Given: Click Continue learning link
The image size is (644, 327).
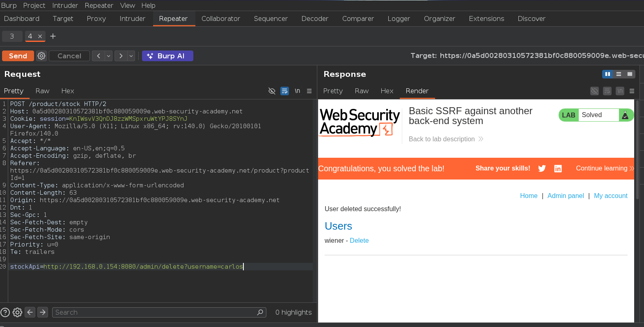Looking at the screenshot, I should (605, 168).
